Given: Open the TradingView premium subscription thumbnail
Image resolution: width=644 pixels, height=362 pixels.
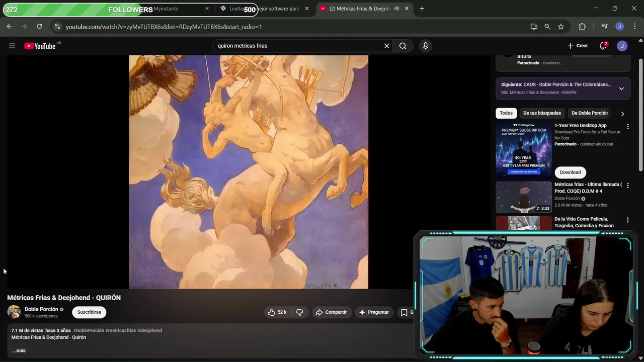Looking at the screenshot, I should pyautogui.click(x=524, y=150).
